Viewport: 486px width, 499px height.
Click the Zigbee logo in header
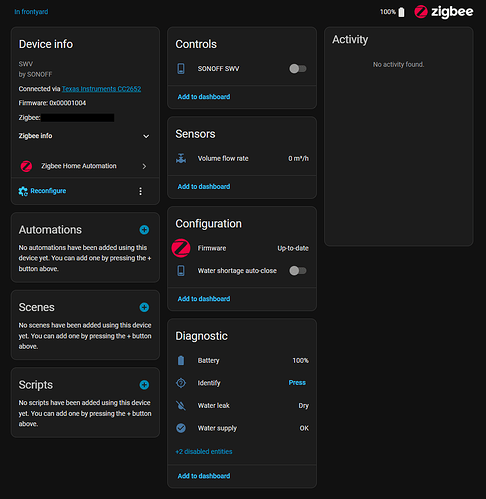pyautogui.click(x=444, y=12)
